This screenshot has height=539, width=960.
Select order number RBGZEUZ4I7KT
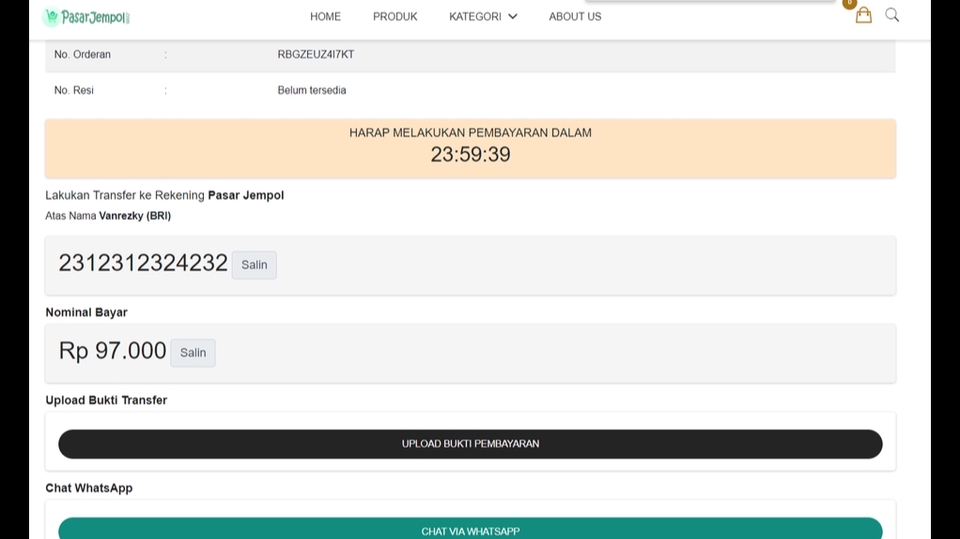(316, 55)
